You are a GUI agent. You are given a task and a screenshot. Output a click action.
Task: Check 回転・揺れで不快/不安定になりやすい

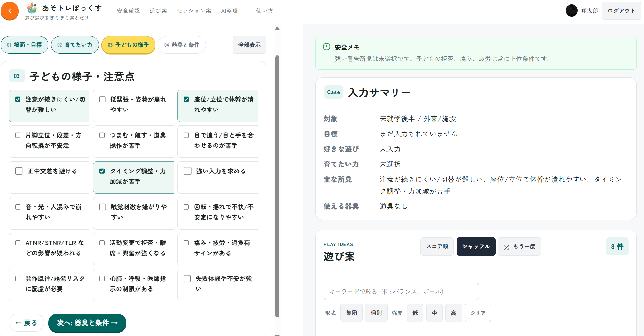(186, 207)
